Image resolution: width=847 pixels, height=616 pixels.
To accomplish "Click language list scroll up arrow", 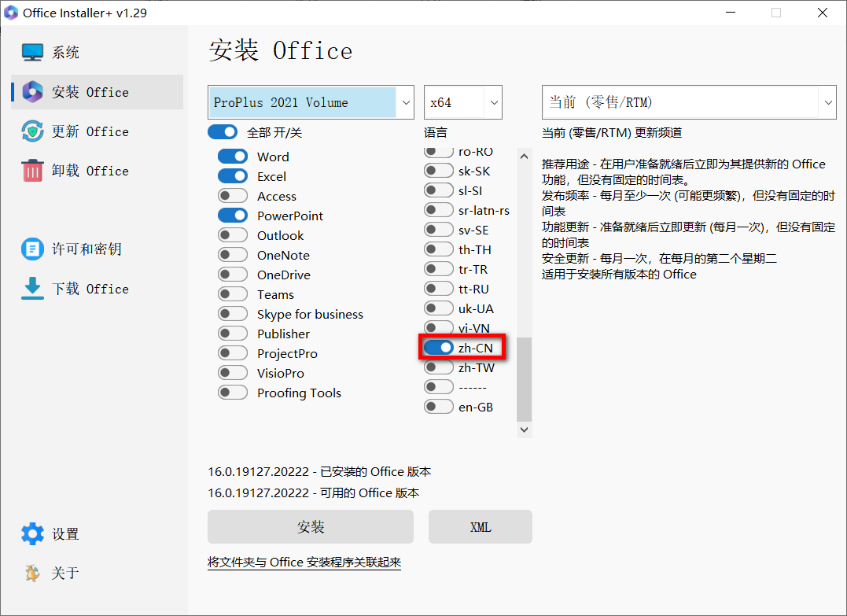I will [524, 156].
